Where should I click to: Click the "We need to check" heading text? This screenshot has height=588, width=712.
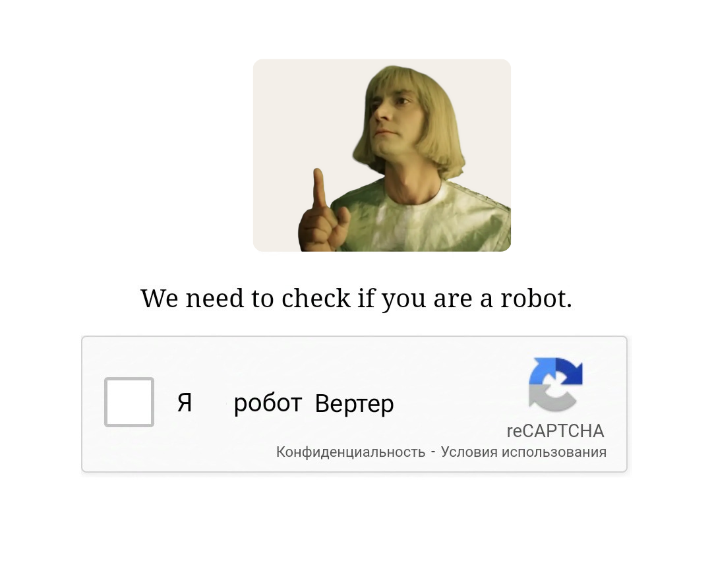(245, 299)
